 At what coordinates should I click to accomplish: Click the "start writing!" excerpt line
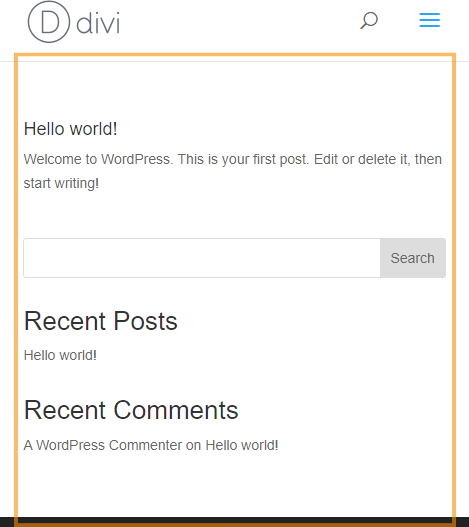(61, 184)
